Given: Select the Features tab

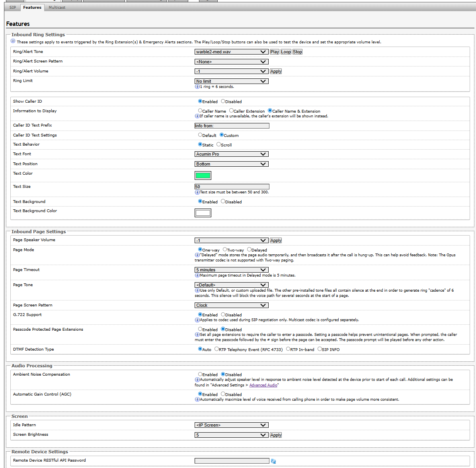Looking at the screenshot, I should click(x=32, y=7).
